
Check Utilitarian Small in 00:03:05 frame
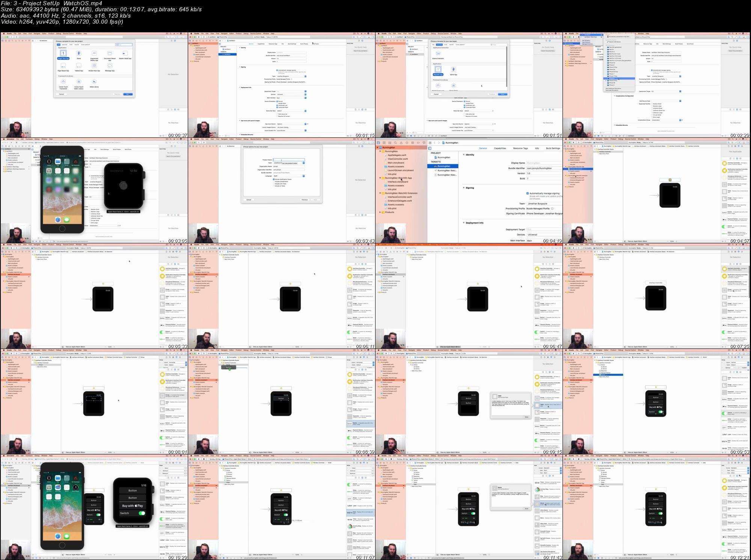[89, 214]
